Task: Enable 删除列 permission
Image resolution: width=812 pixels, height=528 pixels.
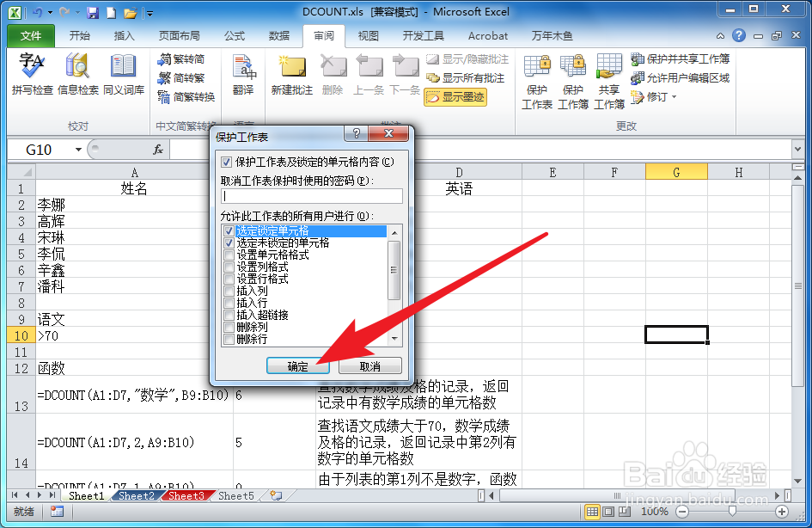Action: coord(229,328)
